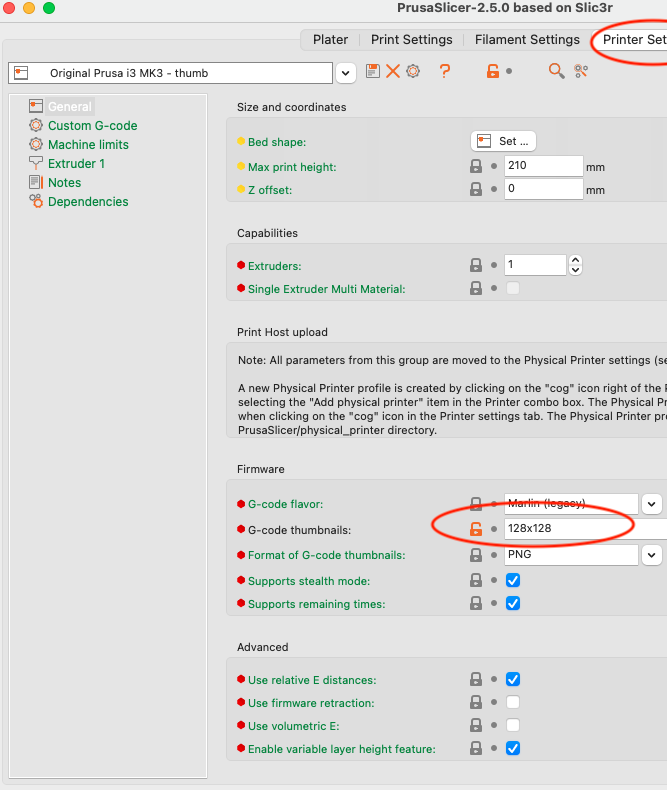Click the unlocked padlock icon in toolbar
This screenshot has width=667, height=790.
click(493, 71)
